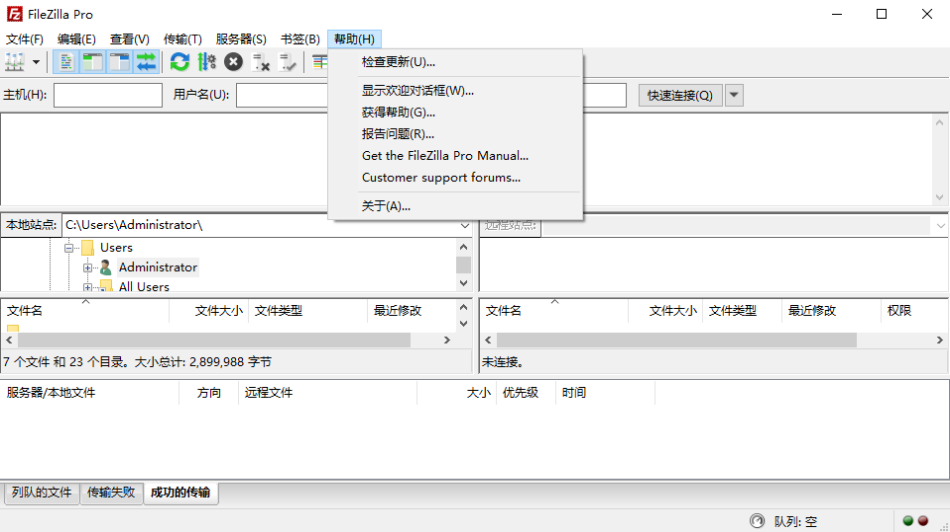
Task: Click local list horizontal scrollbar thumb
Action: coord(214,341)
